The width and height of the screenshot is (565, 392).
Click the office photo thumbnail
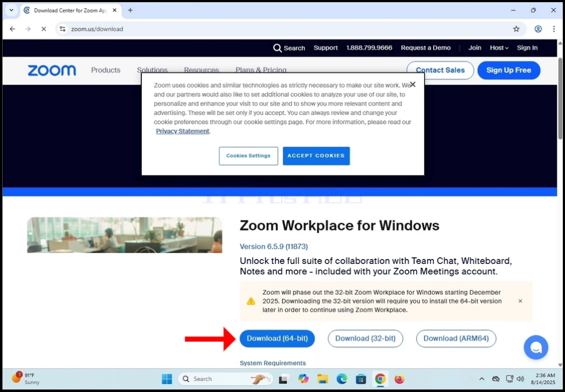(x=125, y=235)
